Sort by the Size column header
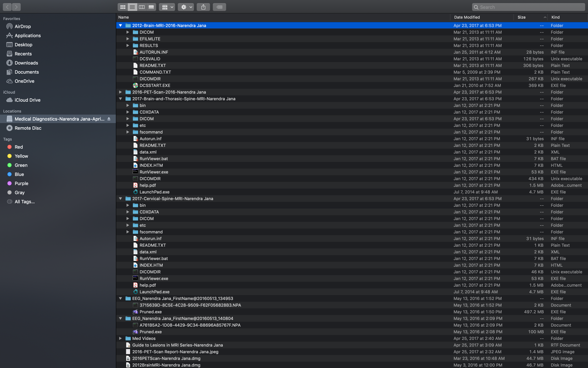 pos(522,17)
